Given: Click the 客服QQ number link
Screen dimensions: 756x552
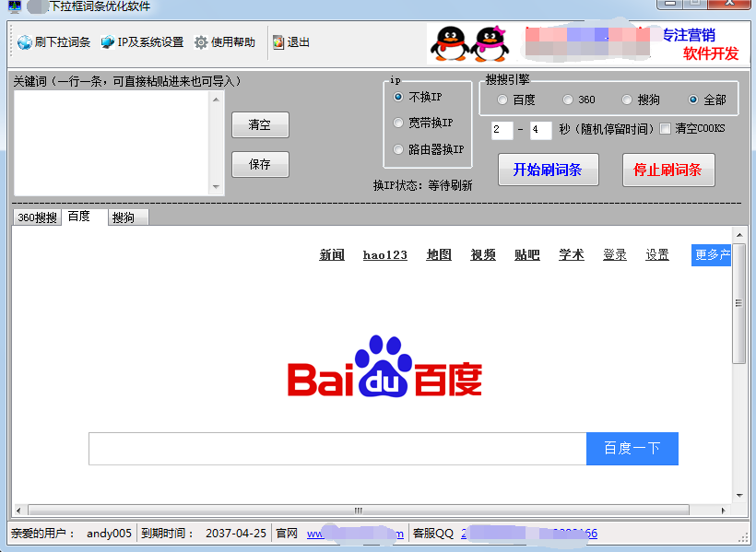Looking at the screenshot, I should click(x=529, y=534).
